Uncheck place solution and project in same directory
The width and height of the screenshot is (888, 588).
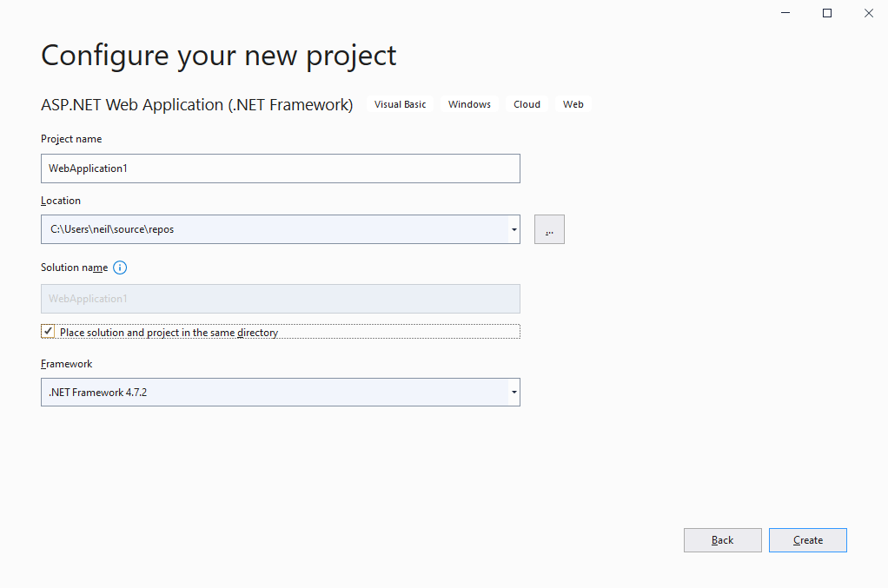pos(48,331)
